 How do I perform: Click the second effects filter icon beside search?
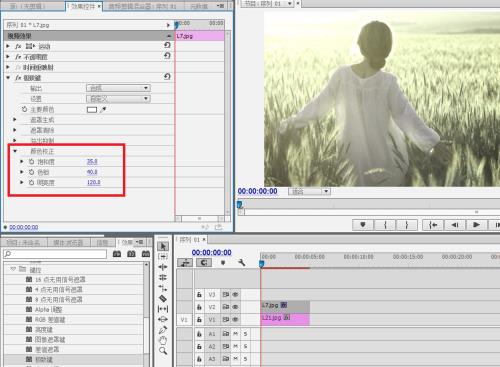click(x=131, y=254)
